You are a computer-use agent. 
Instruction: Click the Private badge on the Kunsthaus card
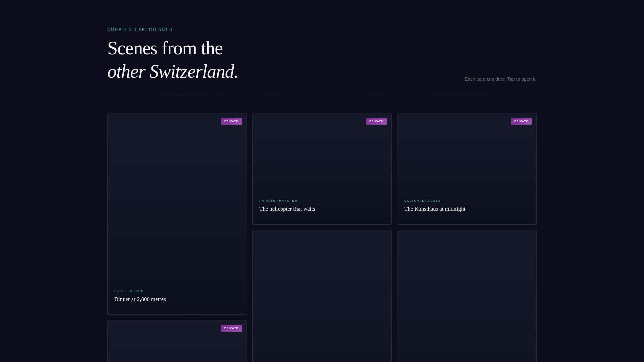(521, 121)
